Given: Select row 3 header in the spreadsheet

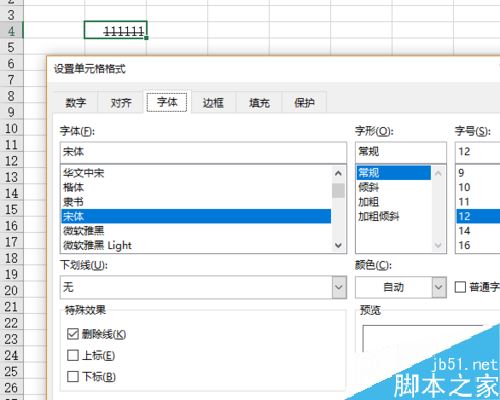Looking at the screenshot, I should point(11,14).
